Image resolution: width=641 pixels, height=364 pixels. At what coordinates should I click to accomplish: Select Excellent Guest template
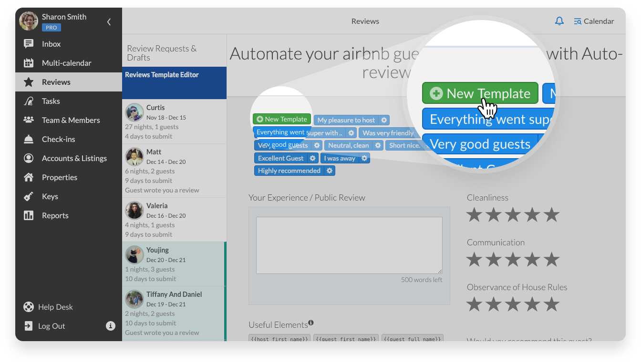281,158
